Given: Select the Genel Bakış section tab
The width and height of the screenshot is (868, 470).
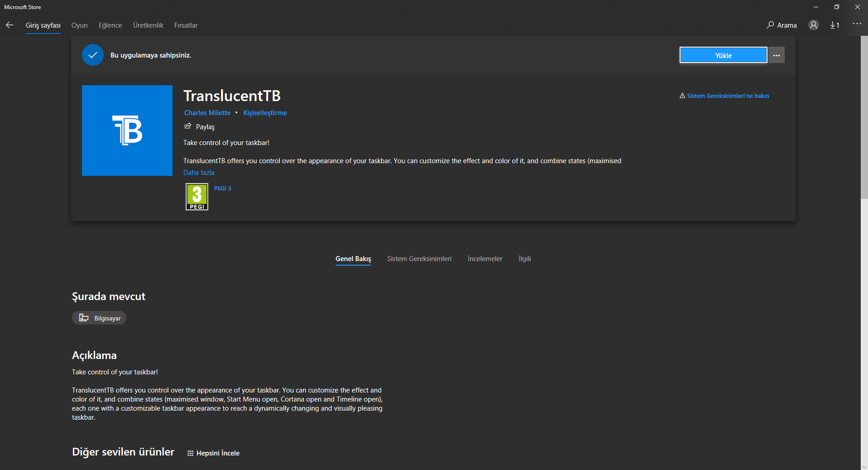Looking at the screenshot, I should pos(353,259).
